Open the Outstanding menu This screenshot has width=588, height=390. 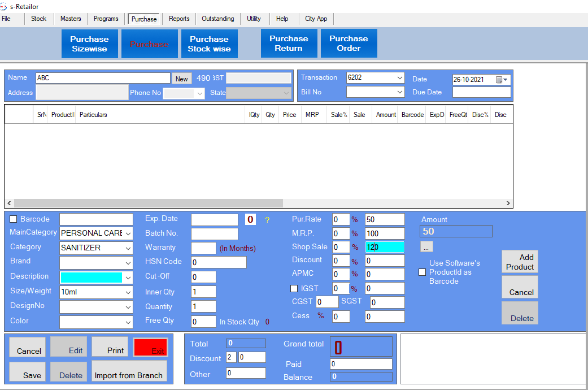click(x=217, y=19)
